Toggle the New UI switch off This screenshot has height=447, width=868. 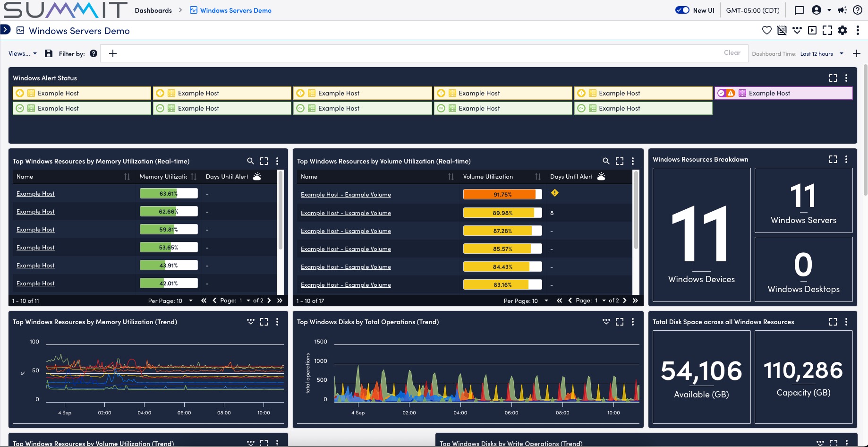click(682, 9)
